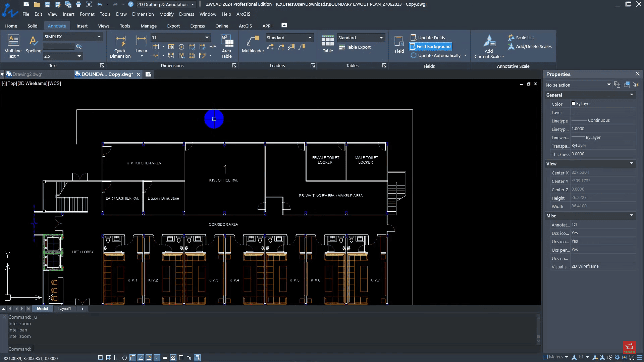
Task: Open the Modify menu
Action: point(166,14)
